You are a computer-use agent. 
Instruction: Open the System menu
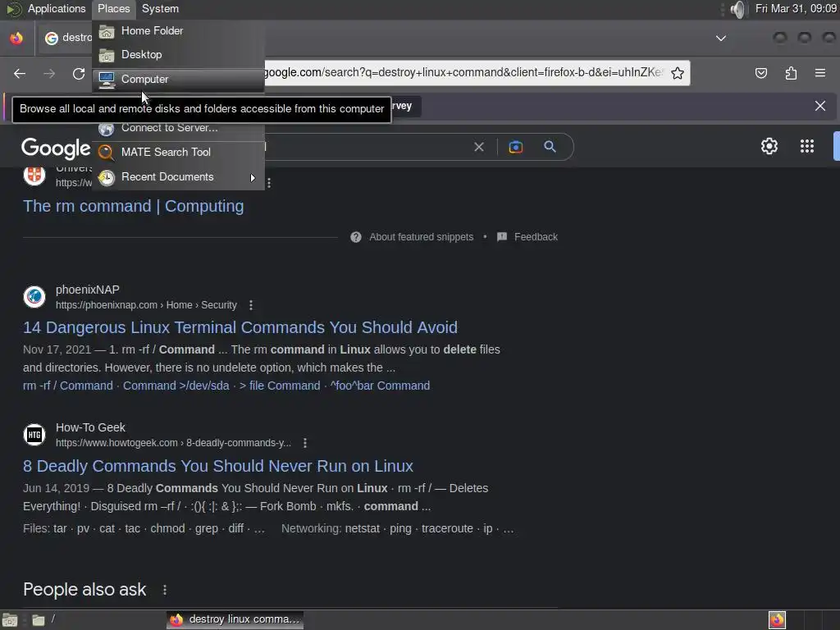(x=160, y=8)
